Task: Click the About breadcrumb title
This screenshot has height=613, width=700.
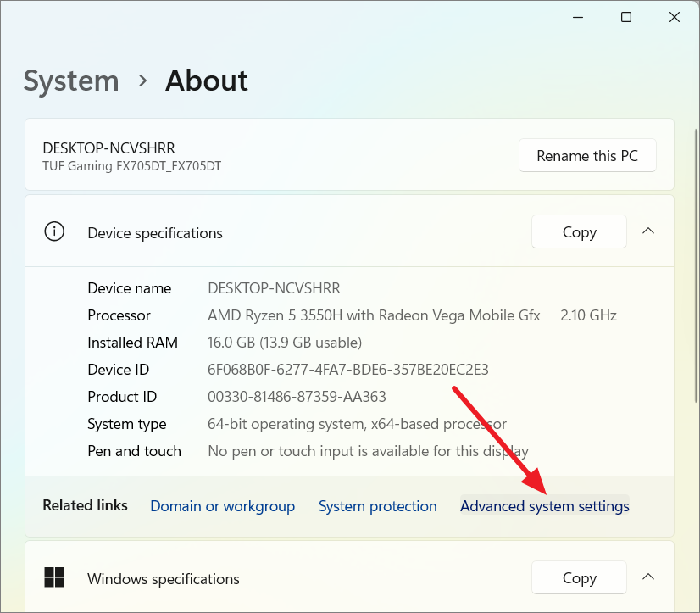Action: pyautogui.click(x=206, y=81)
